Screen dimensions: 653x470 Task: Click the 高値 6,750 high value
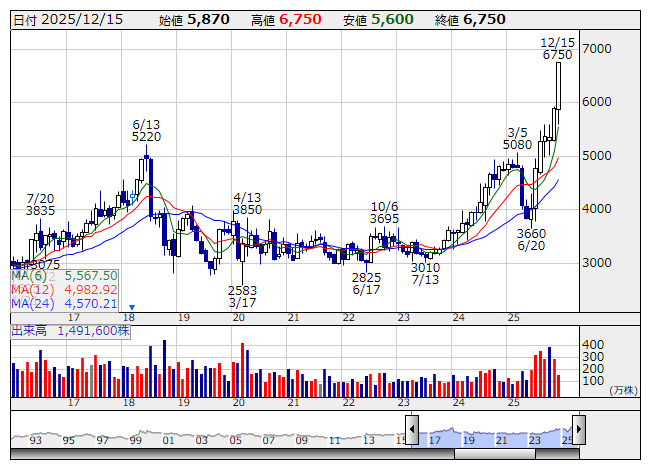[286, 20]
